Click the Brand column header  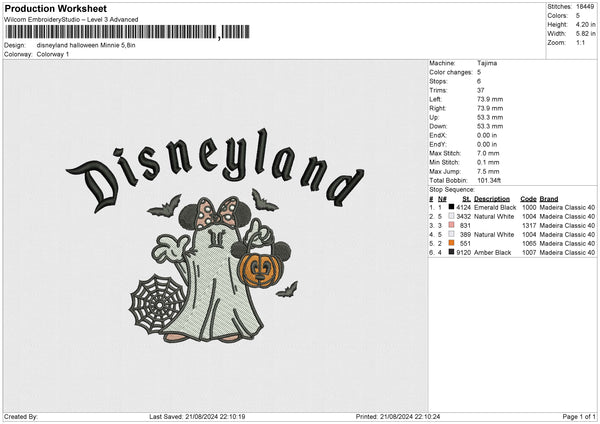[x=550, y=198]
